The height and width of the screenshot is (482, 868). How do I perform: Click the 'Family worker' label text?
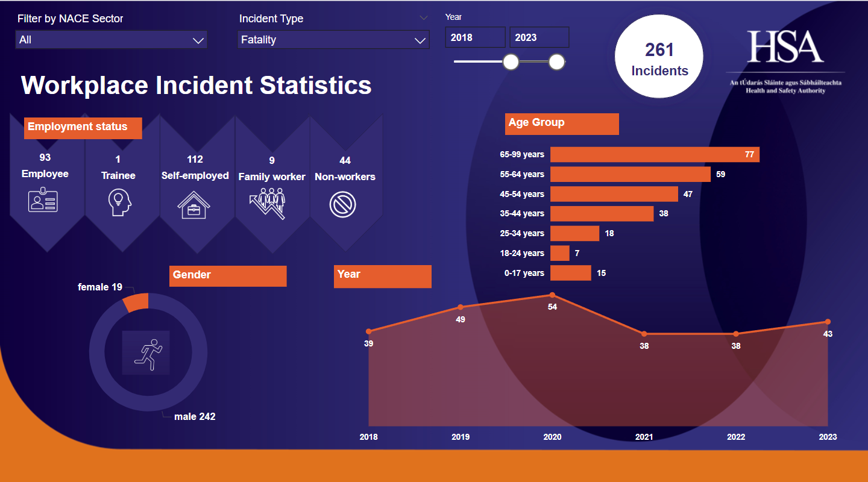(x=272, y=177)
